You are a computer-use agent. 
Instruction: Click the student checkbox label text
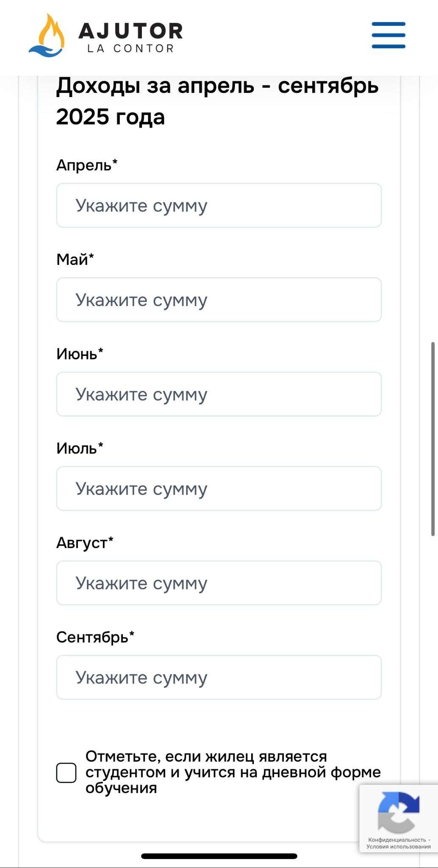click(233, 772)
